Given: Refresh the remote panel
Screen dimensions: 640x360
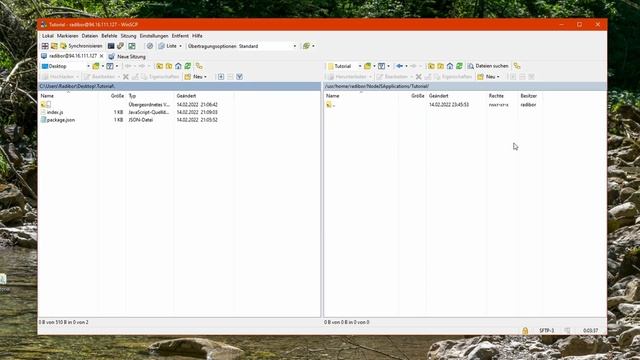Looking at the screenshot, I should [x=459, y=66].
